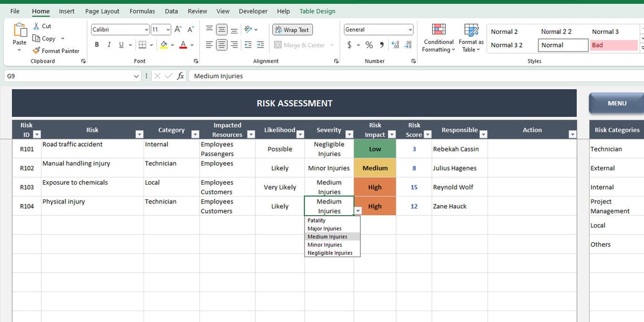This screenshot has height=322, width=644.
Task: Click the Cut scissors icon
Action: pos(37,26)
